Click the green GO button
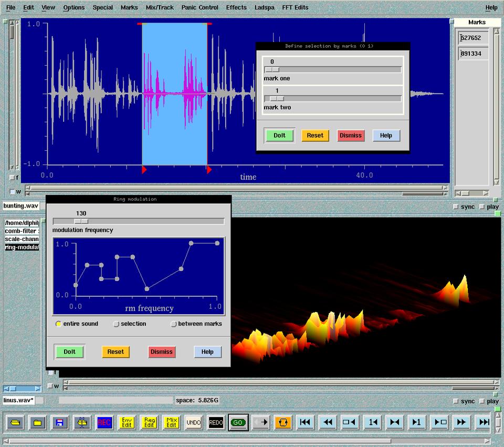Image resolution: width=504 pixels, height=447 pixels. click(x=238, y=422)
